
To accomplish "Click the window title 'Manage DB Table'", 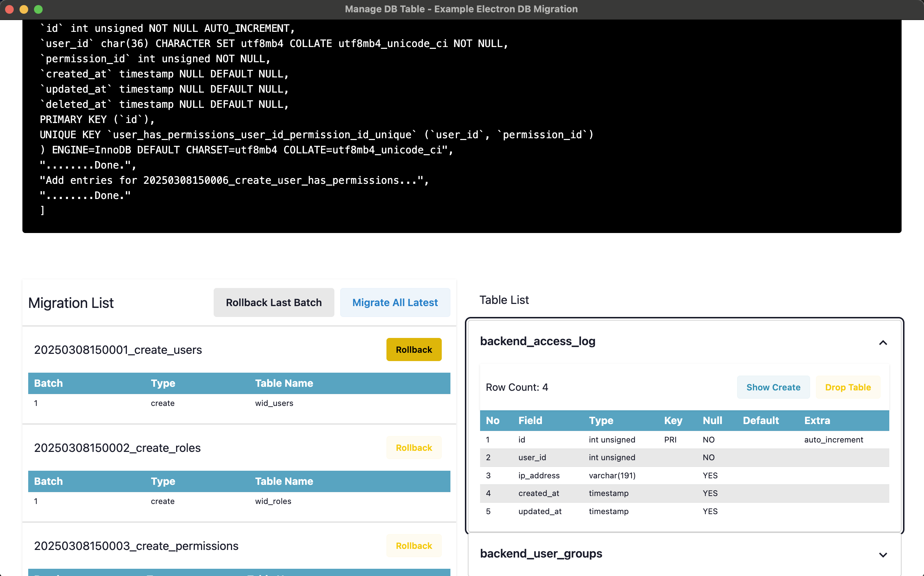I will tap(461, 9).
